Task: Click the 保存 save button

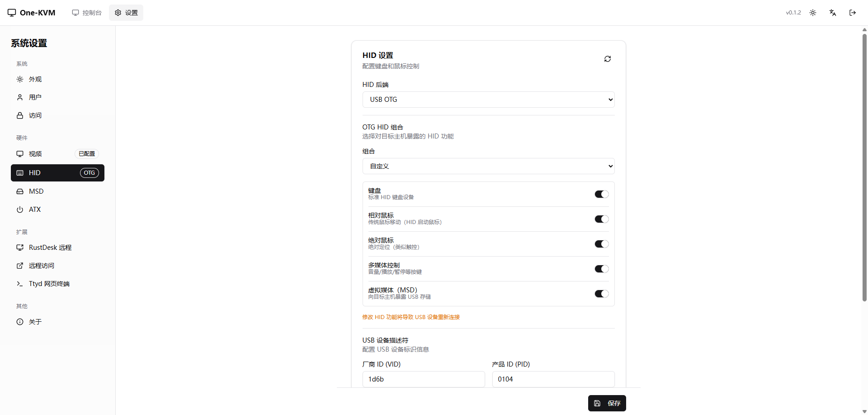Action: click(607, 403)
